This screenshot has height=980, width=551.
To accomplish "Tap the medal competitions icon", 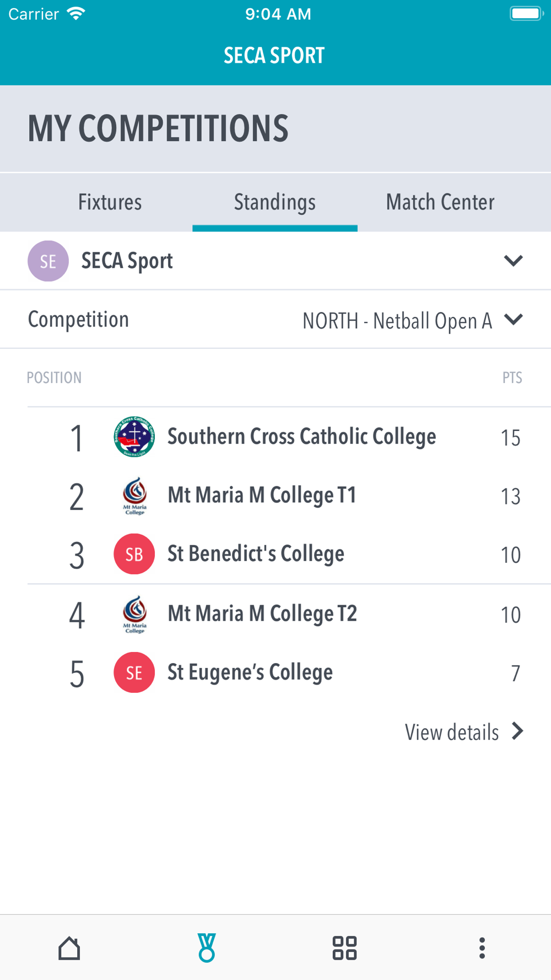I will pos(207,948).
